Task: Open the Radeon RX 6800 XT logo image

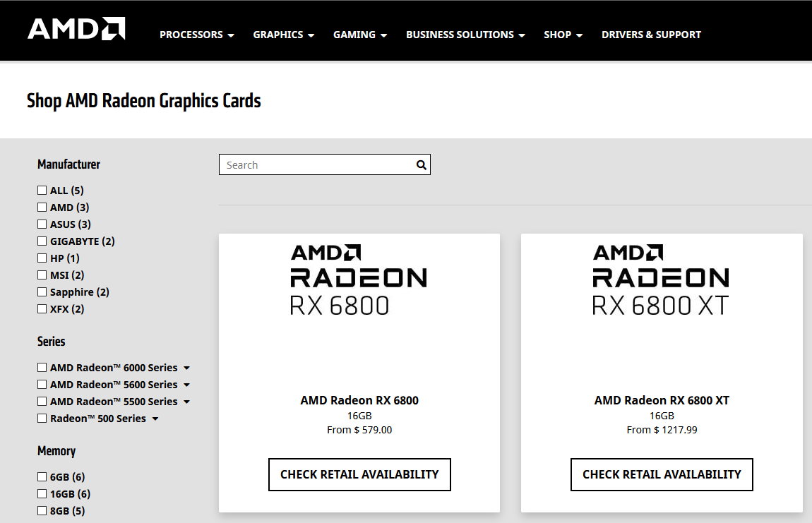Action: click(662, 280)
